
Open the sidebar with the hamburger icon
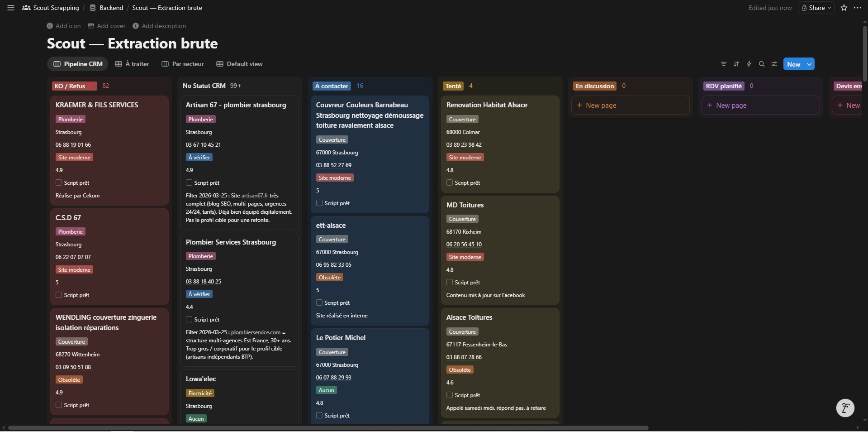tap(10, 8)
